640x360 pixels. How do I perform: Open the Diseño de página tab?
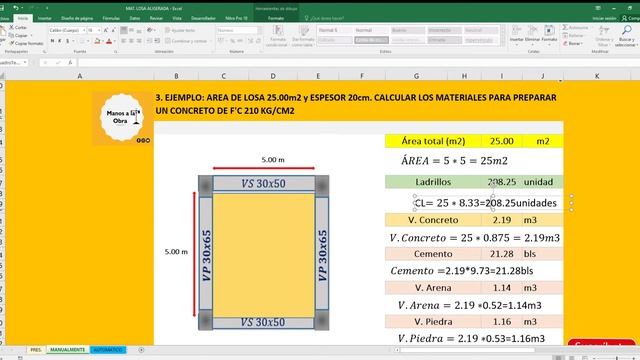click(77, 18)
